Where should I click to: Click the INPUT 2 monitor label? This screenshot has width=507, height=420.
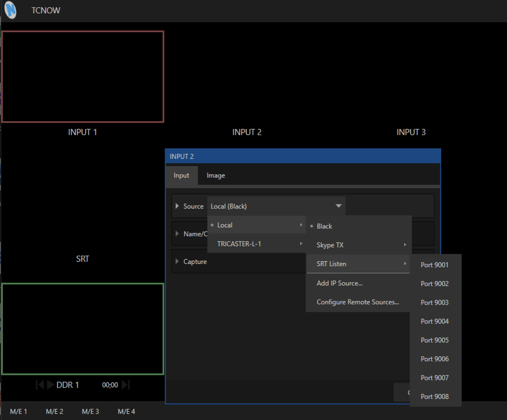click(x=247, y=132)
